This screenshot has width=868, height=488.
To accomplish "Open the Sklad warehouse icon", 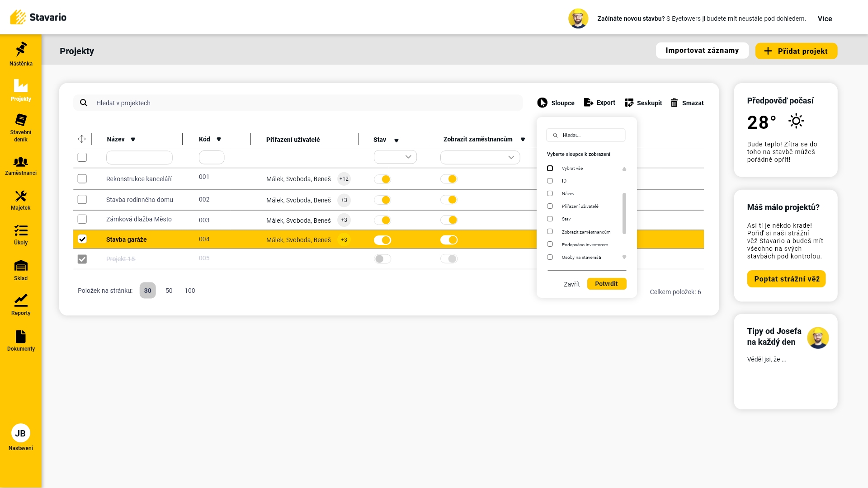I will point(21,266).
